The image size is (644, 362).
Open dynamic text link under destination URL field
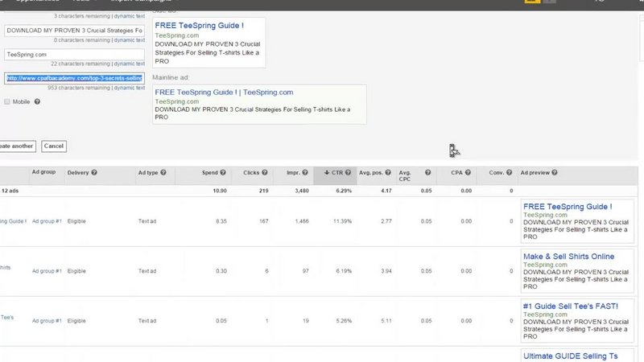pos(130,88)
